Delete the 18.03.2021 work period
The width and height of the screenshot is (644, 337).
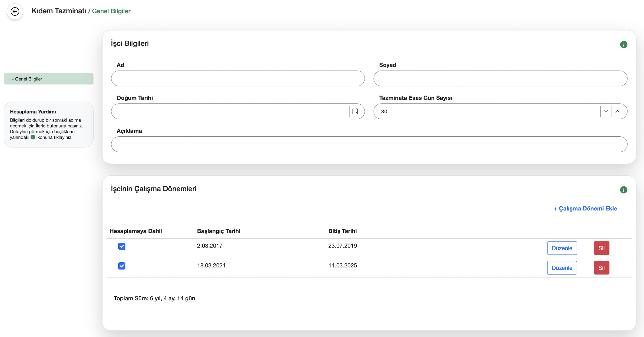[x=601, y=268]
